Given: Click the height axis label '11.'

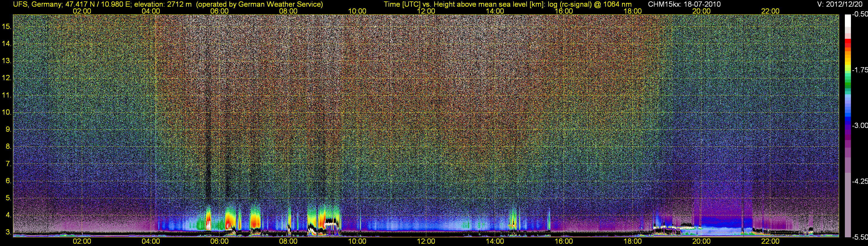Looking at the screenshot, I should coord(7,95).
